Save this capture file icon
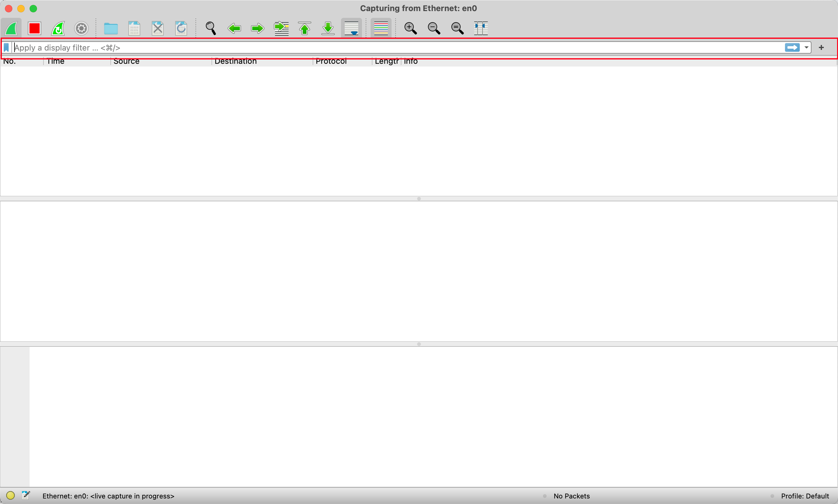 [134, 28]
